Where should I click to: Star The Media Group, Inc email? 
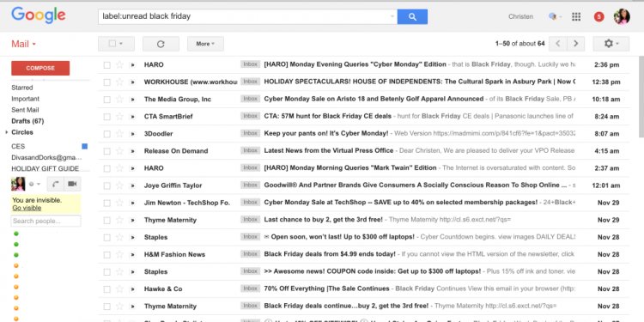[x=119, y=100]
